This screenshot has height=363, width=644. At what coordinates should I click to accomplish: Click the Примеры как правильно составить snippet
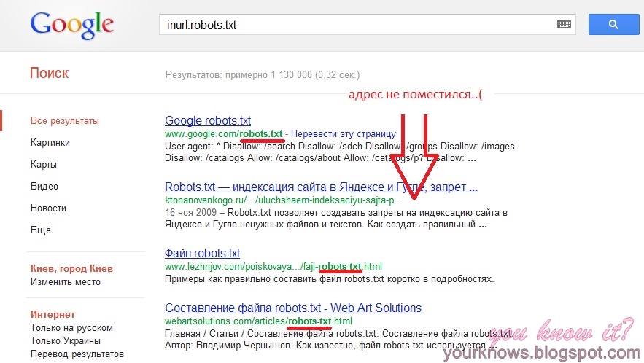click(329, 279)
